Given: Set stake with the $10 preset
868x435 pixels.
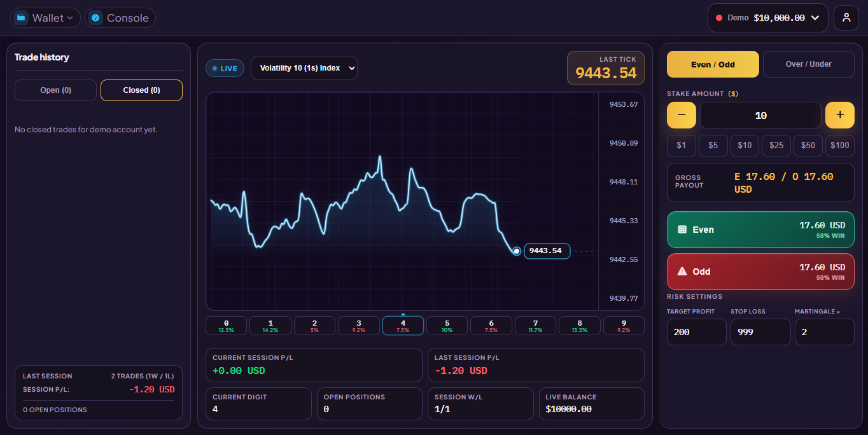Looking at the screenshot, I should click(x=745, y=146).
